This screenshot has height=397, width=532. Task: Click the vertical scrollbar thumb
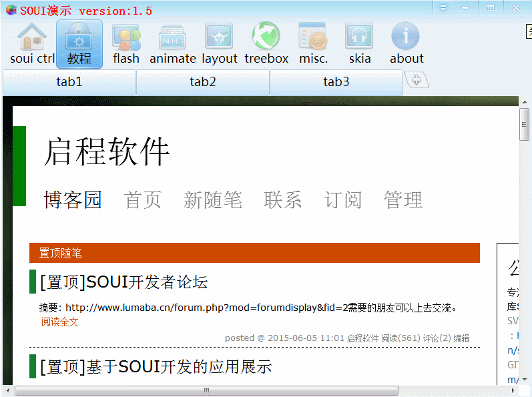525,124
